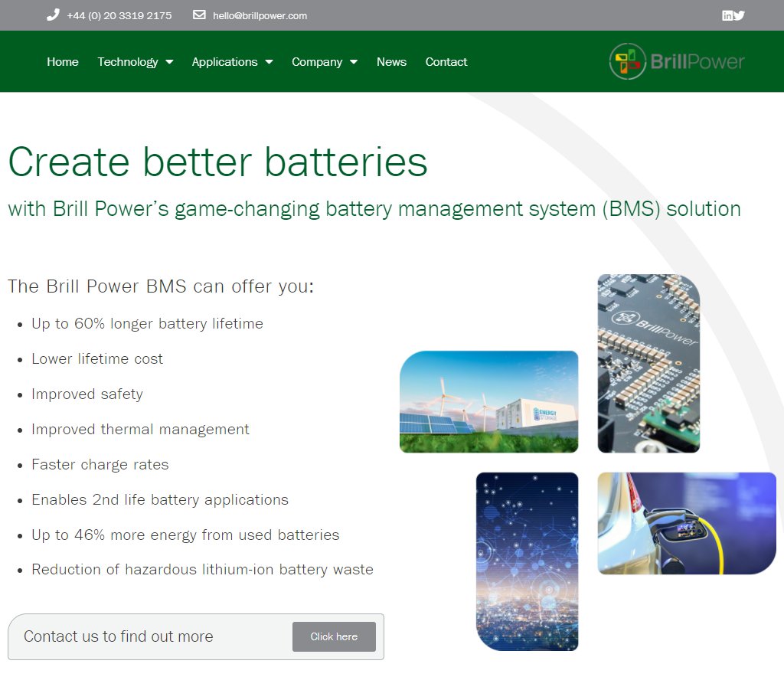Image resolution: width=784 pixels, height=677 pixels.
Task: Go to the Home menu item
Action: tap(63, 62)
